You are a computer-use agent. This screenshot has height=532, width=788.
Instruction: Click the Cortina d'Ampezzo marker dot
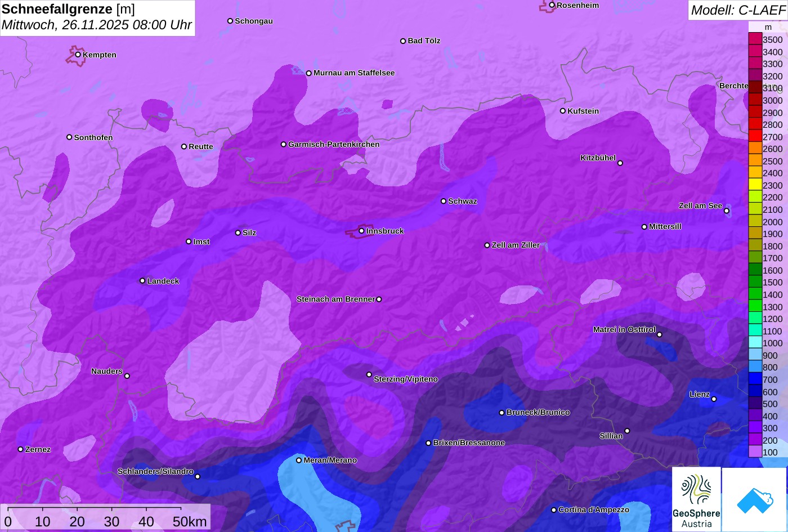553,510
